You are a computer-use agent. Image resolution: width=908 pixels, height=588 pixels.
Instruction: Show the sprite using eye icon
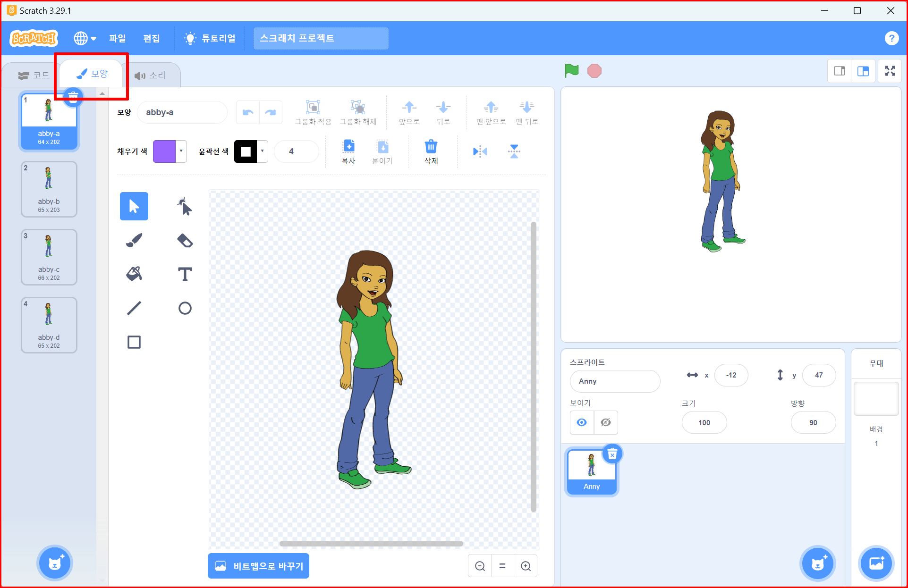[x=582, y=422]
